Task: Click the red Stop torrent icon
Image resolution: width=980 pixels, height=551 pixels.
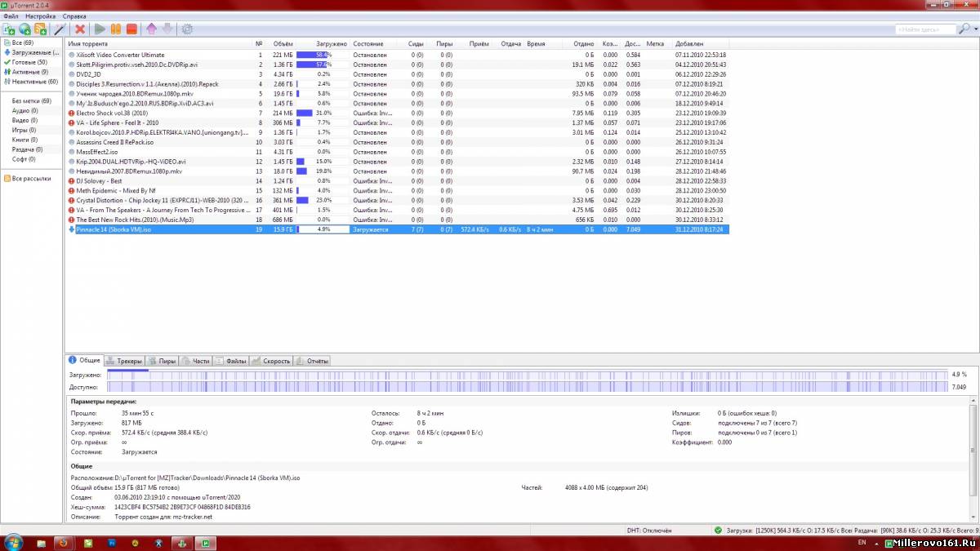Action: [x=131, y=29]
